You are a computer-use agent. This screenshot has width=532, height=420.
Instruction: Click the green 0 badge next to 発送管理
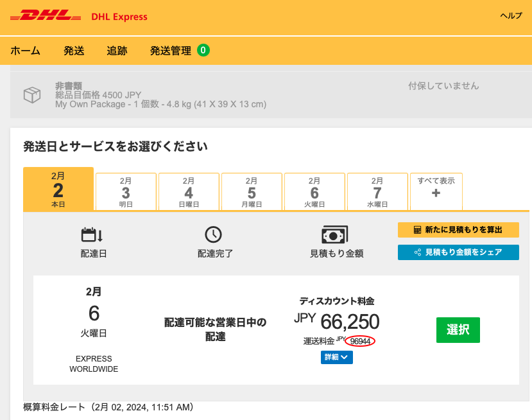(203, 50)
